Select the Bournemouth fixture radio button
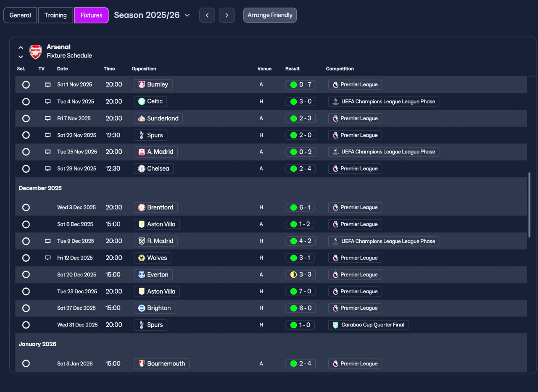 [26, 363]
